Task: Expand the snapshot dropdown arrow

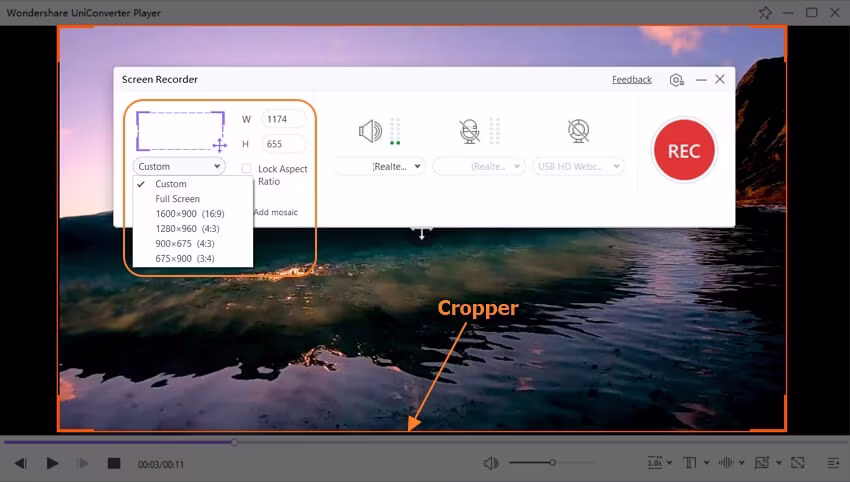Action: (x=779, y=463)
